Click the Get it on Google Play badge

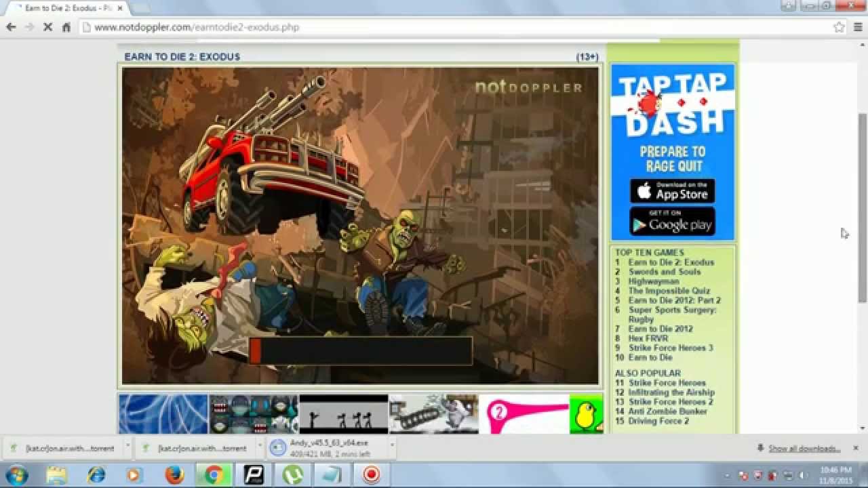[672, 222]
